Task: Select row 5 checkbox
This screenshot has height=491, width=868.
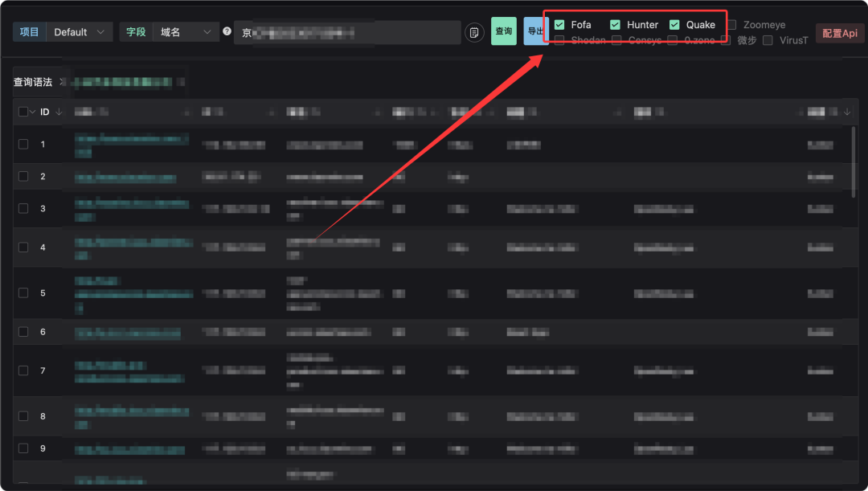Action: coord(23,293)
